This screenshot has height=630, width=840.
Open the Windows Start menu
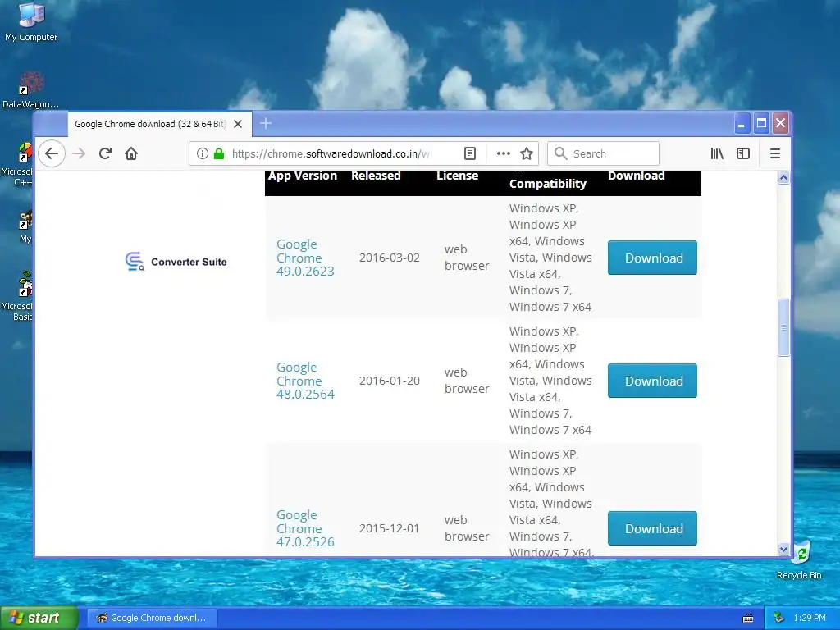pos(39,618)
